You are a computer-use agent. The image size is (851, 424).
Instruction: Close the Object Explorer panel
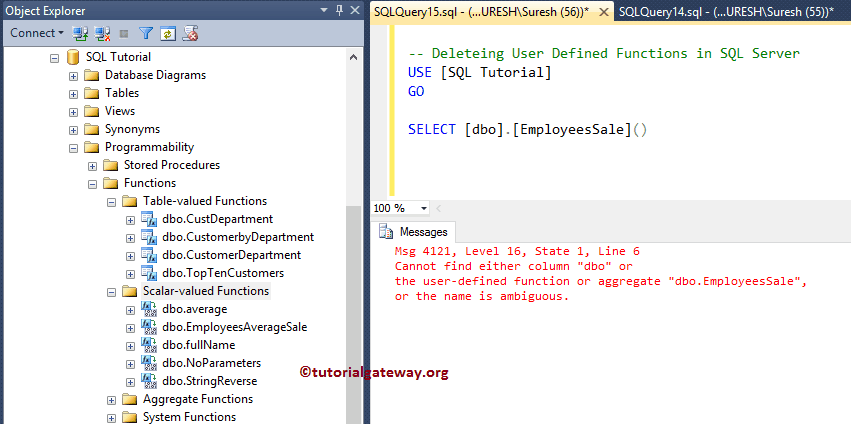[x=354, y=10]
